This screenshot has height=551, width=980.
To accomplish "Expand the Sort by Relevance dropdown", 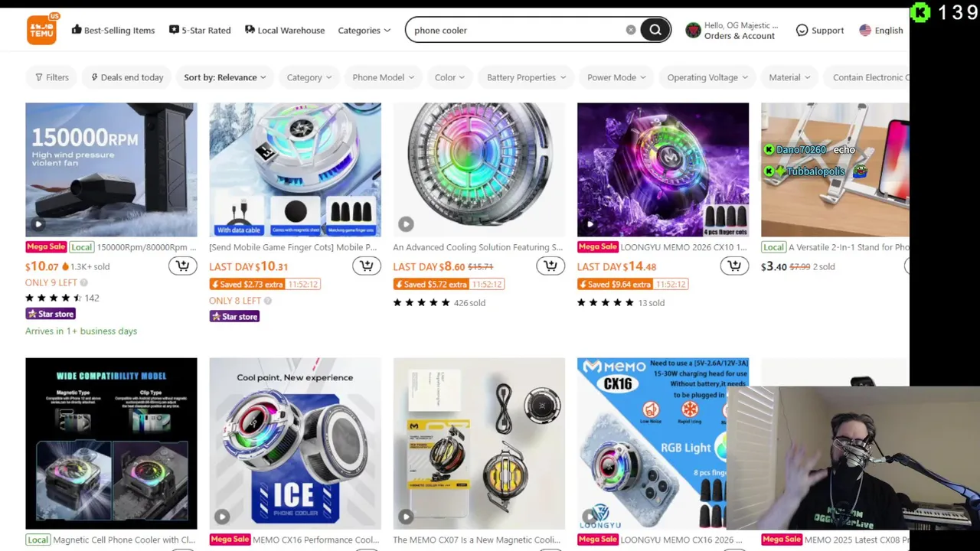I will (225, 77).
